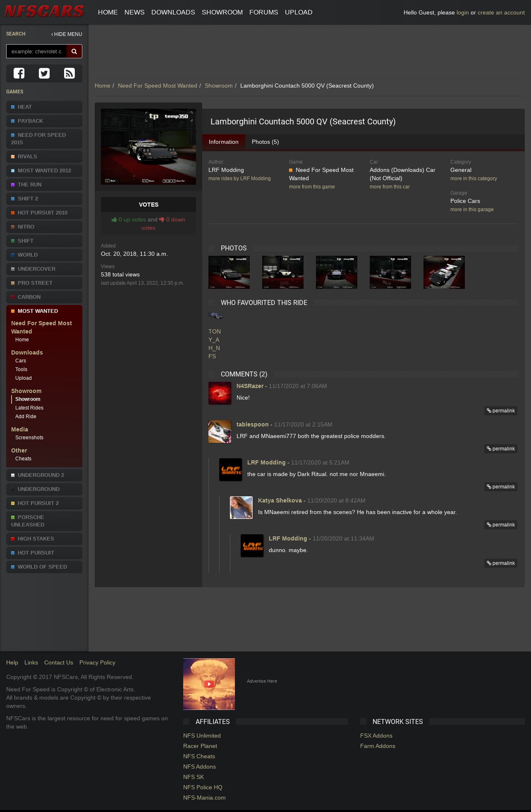Open Cars under Downloads in sidebar
531x812 pixels.
[21, 361]
